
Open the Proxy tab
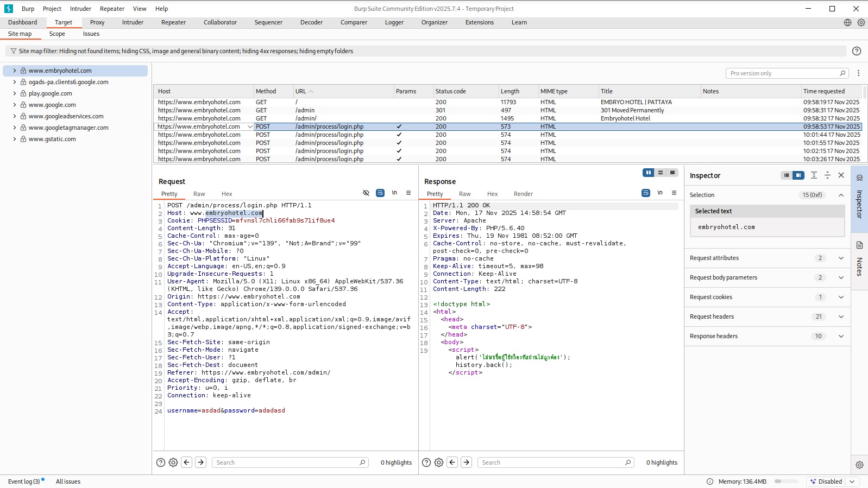[x=97, y=22]
